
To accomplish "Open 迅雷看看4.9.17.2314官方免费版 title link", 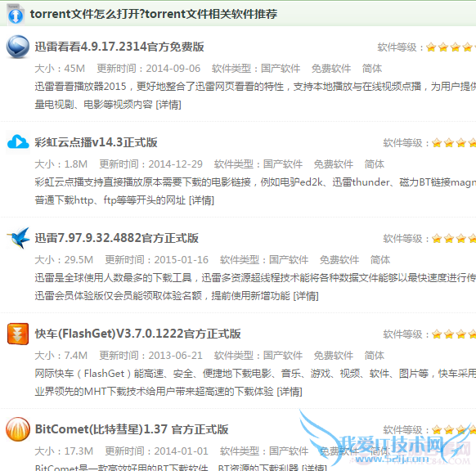I will tap(119, 47).
